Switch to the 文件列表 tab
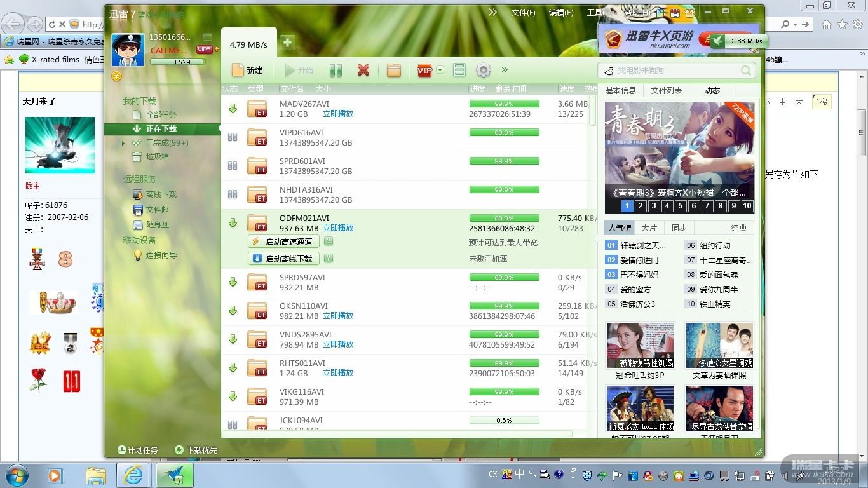Screen dimensions: 868x488 coord(667,91)
